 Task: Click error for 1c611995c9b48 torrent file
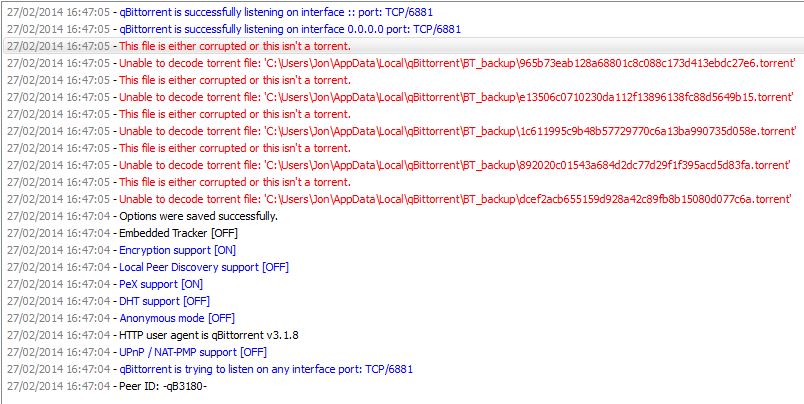401,131
